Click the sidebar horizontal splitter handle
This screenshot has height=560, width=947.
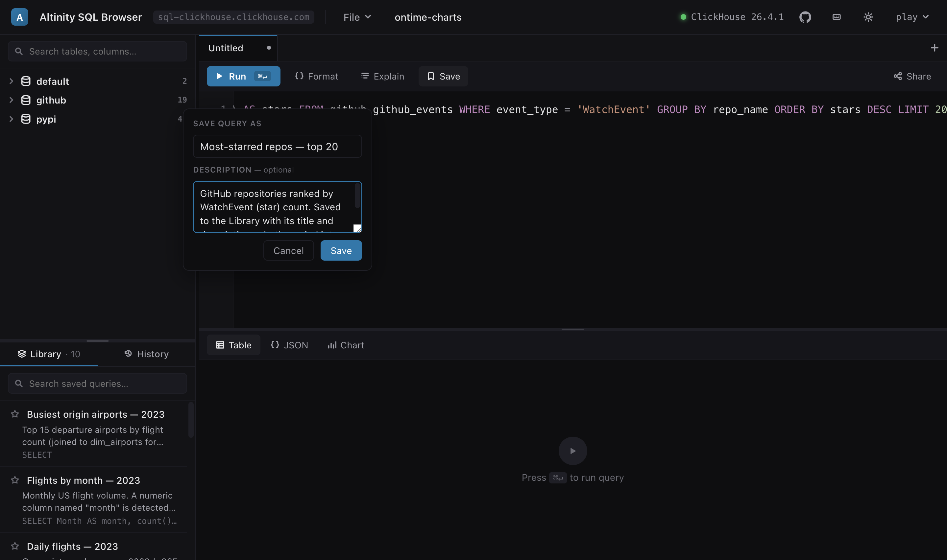[x=97, y=341]
